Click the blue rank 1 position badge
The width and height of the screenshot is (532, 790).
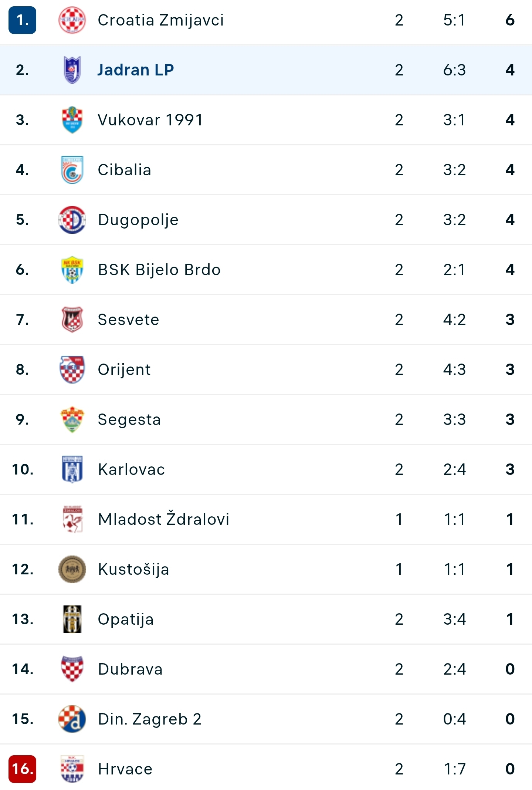coord(22,20)
